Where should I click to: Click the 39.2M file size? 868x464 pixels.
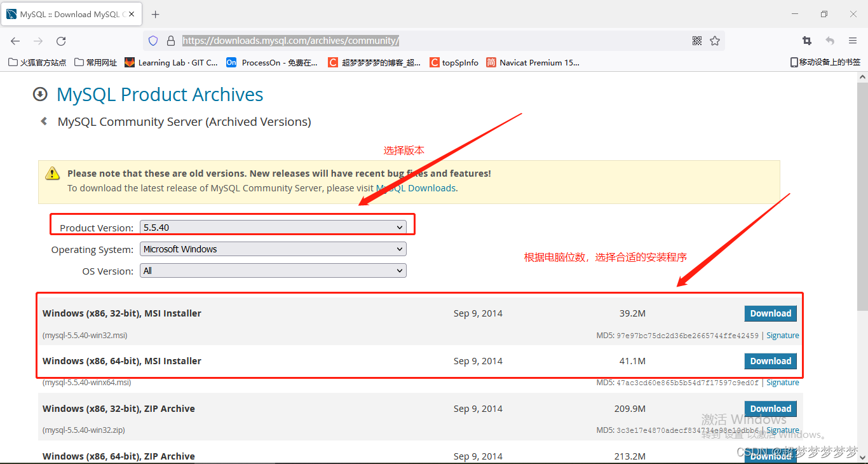click(x=632, y=313)
